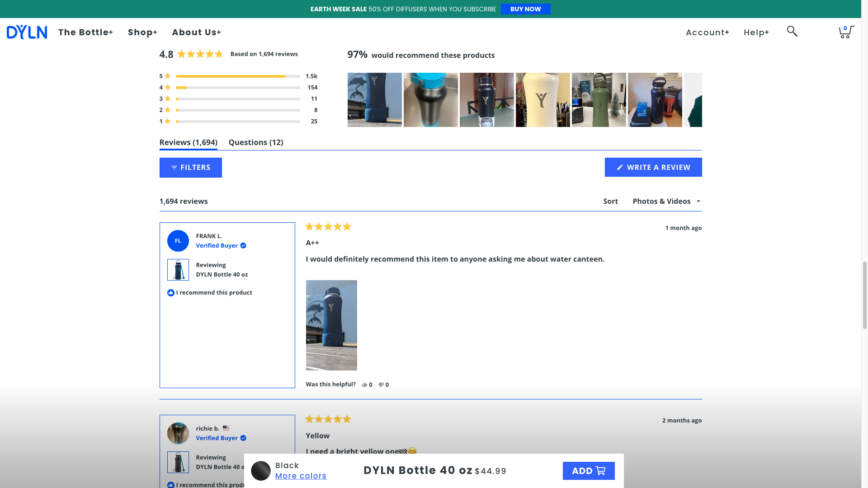Click the US flag next to richie b.
Viewport: 868px width, 488px height.
tap(226, 428)
